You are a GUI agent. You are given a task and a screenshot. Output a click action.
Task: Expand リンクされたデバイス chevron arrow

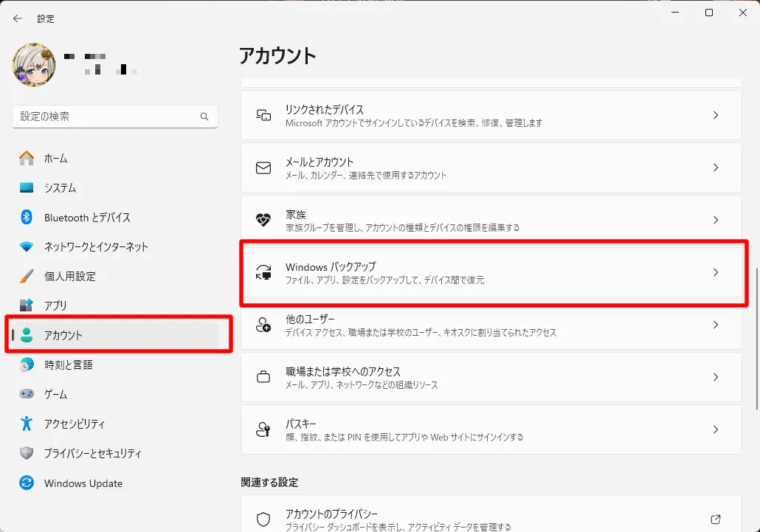[x=716, y=115]
